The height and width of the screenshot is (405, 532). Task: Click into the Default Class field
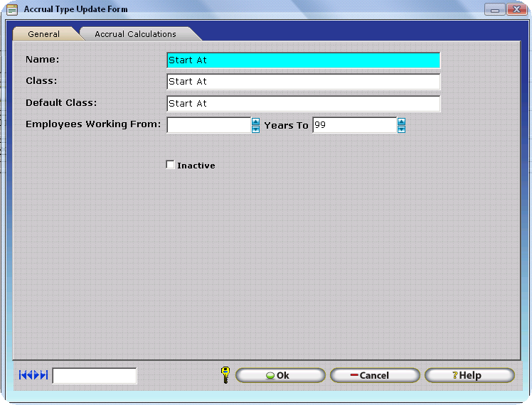point(303,104)
